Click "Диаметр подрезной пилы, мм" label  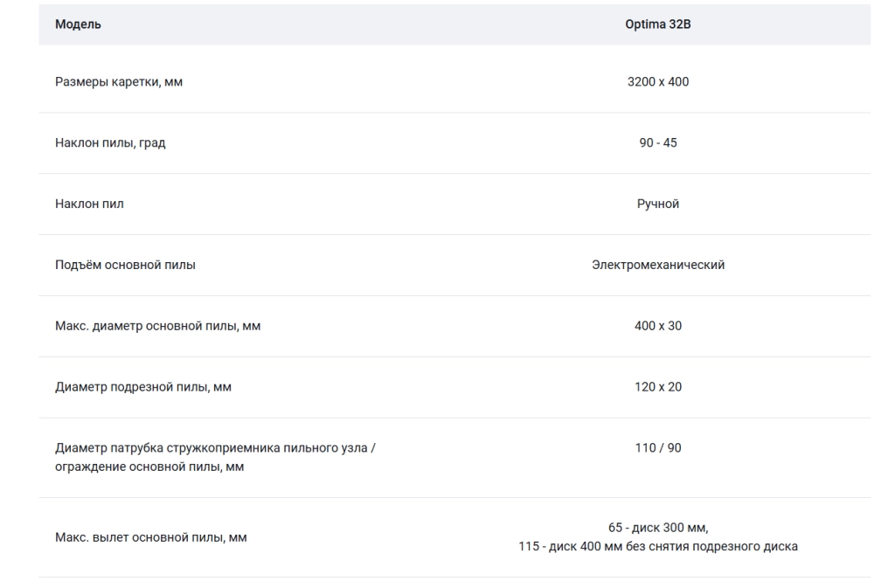point(143,387)
